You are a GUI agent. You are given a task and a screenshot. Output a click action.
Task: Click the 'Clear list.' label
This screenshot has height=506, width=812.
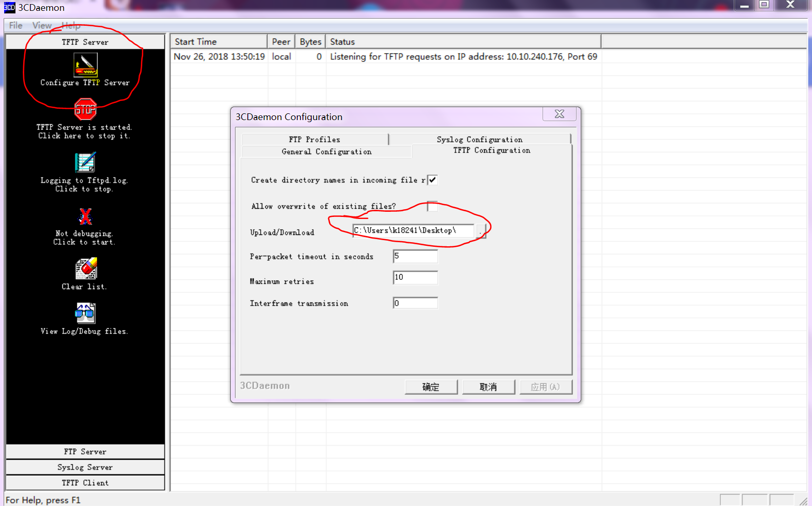pyautogui.click(x=84, y=286)
